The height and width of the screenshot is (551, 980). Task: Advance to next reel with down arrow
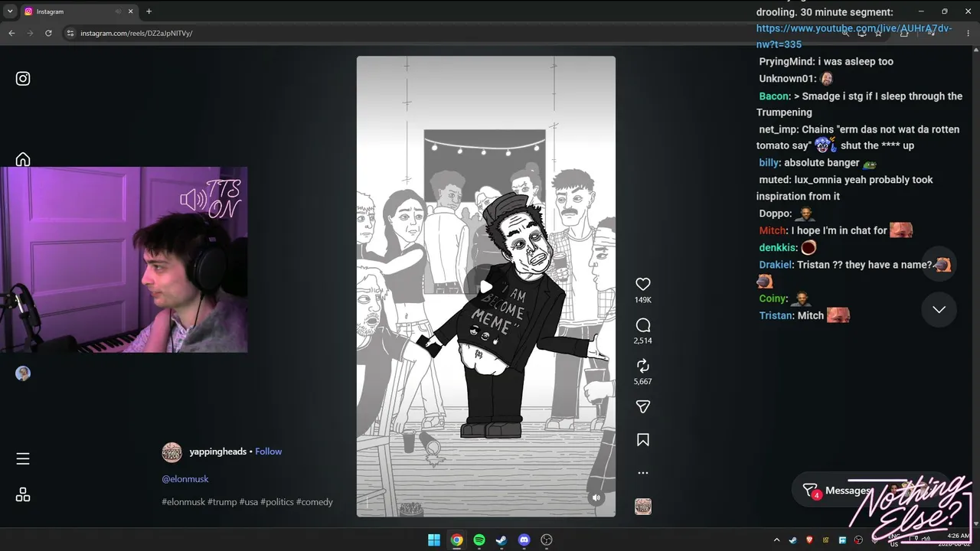pyautogui.click(x=939, y=309)
